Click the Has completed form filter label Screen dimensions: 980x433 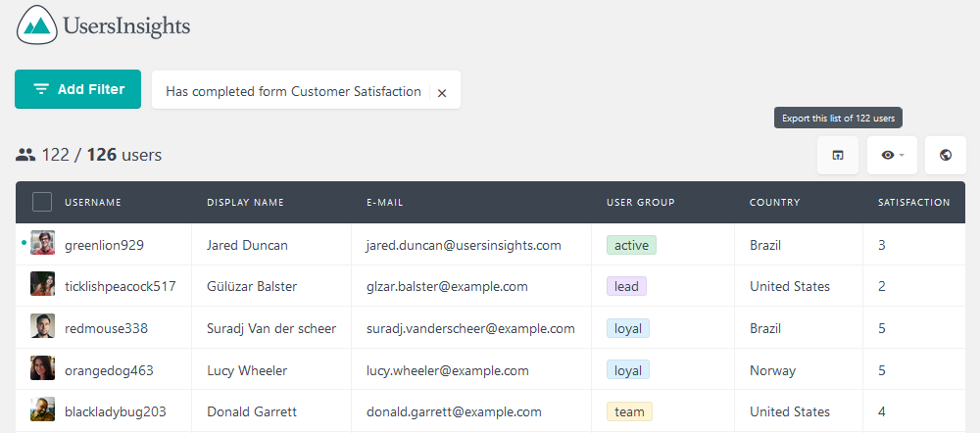tap(293, 91)
